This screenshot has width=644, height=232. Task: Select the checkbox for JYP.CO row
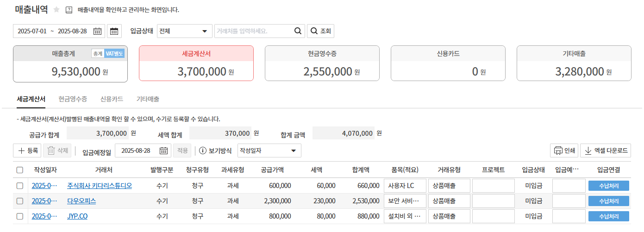click(x=19, y=216)
